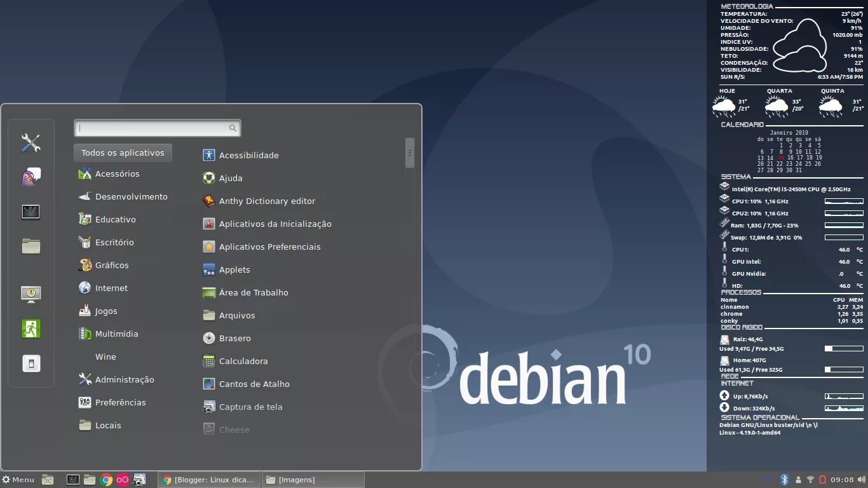Launch Acessibilidade from the app list
Screen dimensions: 868x488
pyautogui.click(x=241, y=155)
